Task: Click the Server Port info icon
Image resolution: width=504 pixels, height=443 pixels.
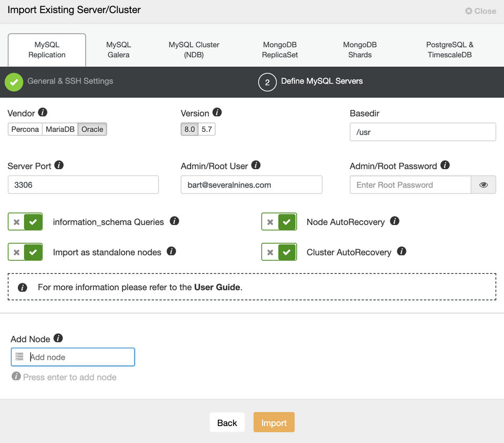Action: click(x=59, y=165)
